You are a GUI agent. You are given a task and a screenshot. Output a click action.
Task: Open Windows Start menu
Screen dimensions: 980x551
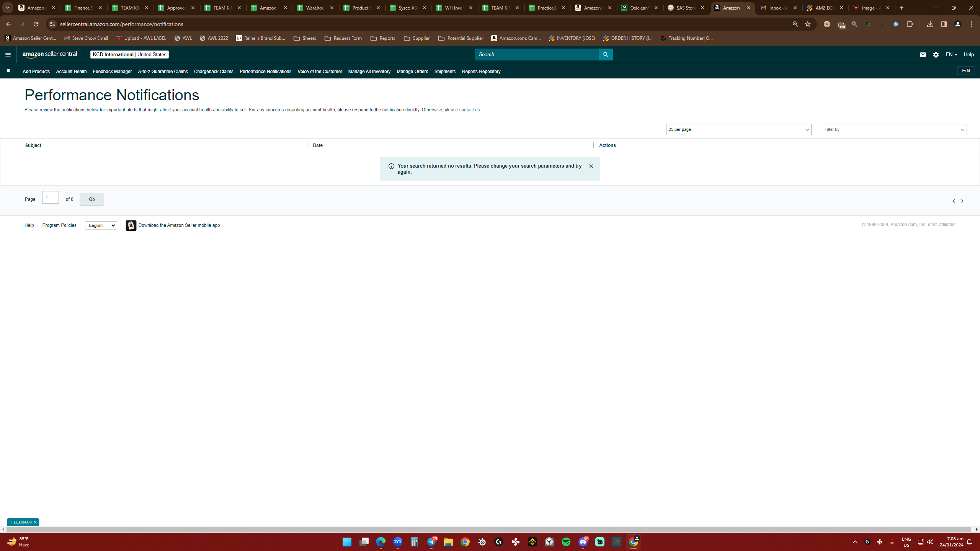click(347, 542)
